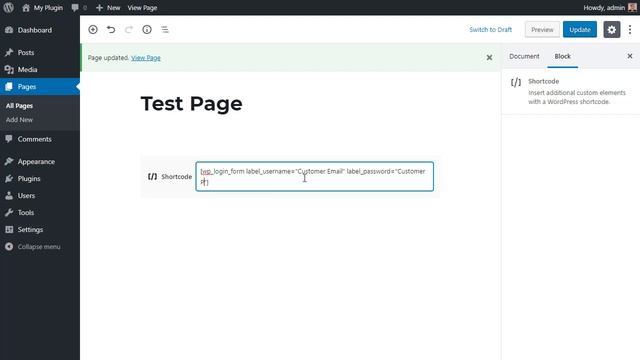This screenshot has width=640, height=360.
Task: Click the Posts pushpin icon
Action: pos(9,53)
